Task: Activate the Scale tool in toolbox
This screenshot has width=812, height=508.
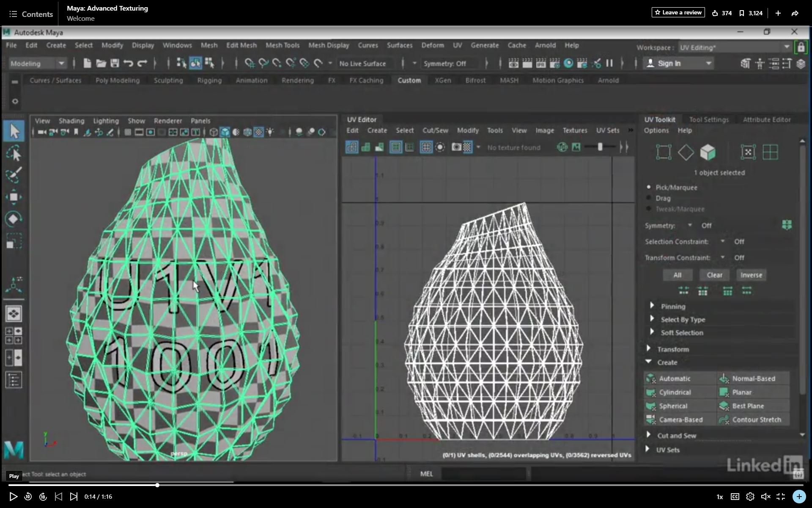Action: tap(14, 241)
